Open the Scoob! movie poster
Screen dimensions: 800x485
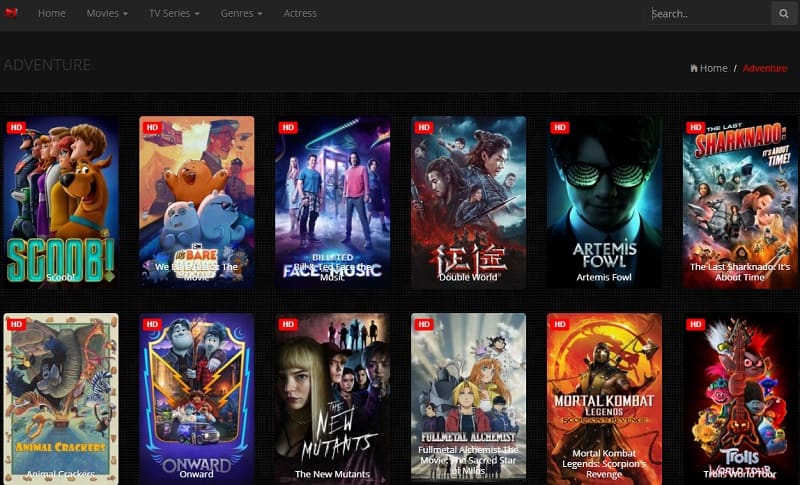coord(61,202)
